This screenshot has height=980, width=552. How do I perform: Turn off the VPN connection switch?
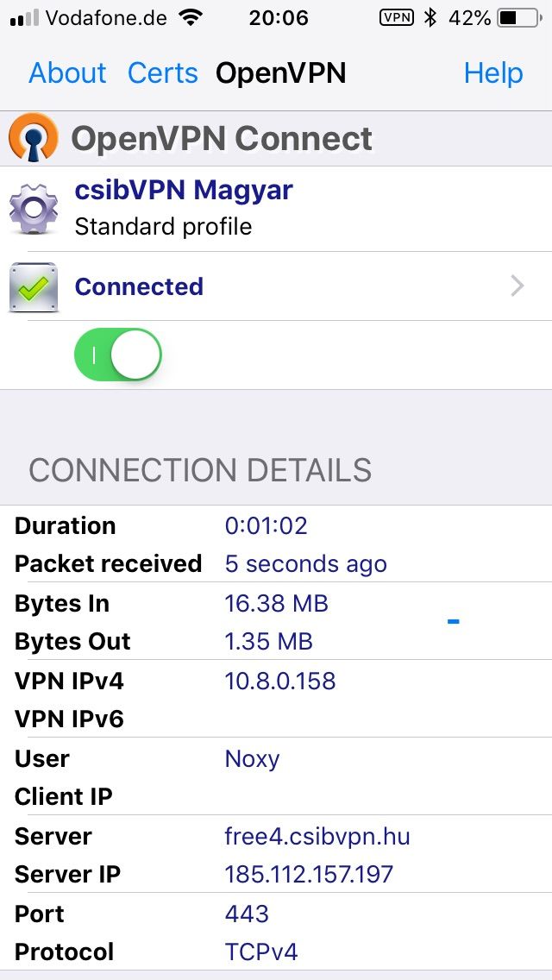point(118,355)
